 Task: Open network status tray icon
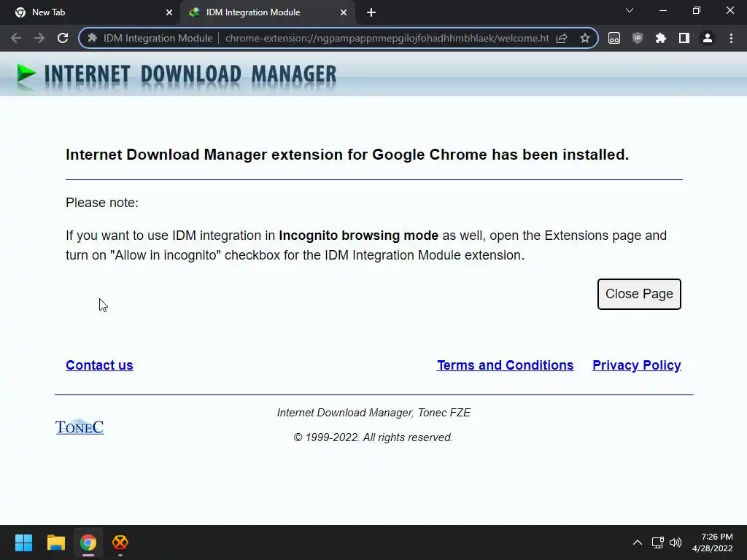click(658, 542)
